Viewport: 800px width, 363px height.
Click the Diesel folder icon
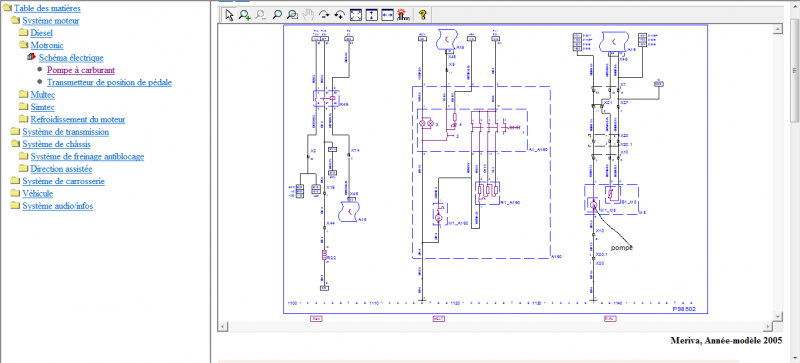coord(23,33)
